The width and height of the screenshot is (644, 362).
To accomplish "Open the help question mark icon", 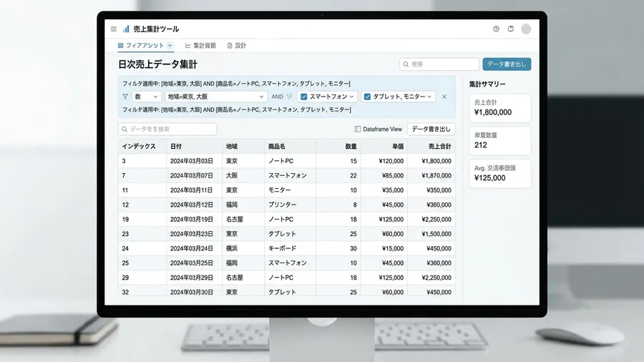I will pos(496,29).
